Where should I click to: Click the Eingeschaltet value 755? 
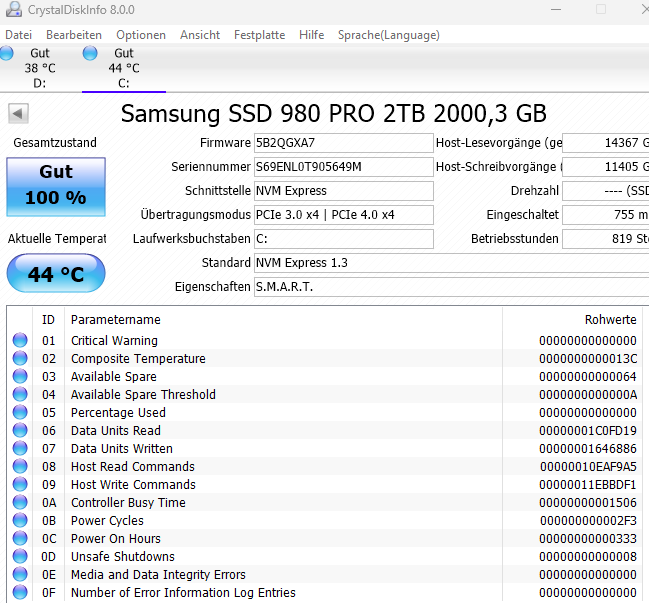(606, 215)
